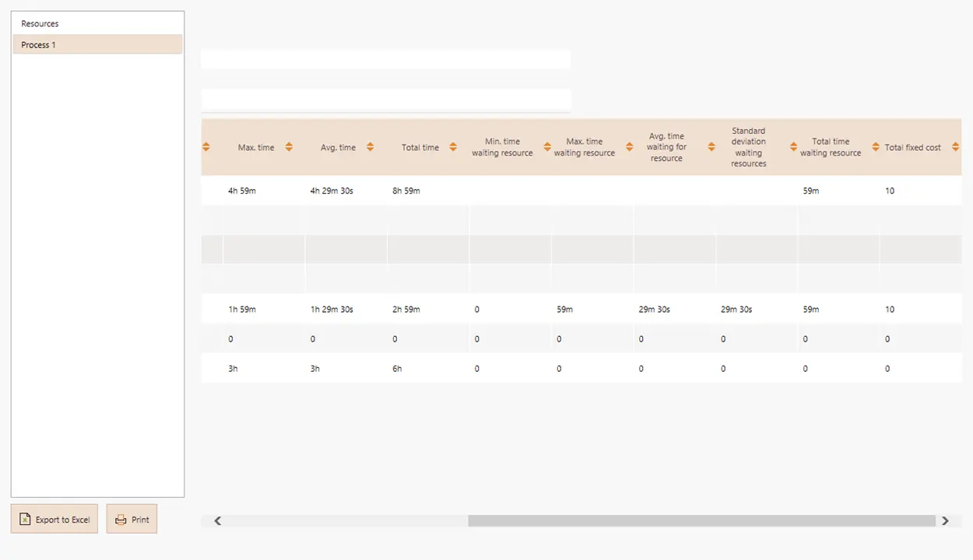Sort by Min. time waiting resource arrows
The image size is (973, 560).
click(x=547, y=147)
